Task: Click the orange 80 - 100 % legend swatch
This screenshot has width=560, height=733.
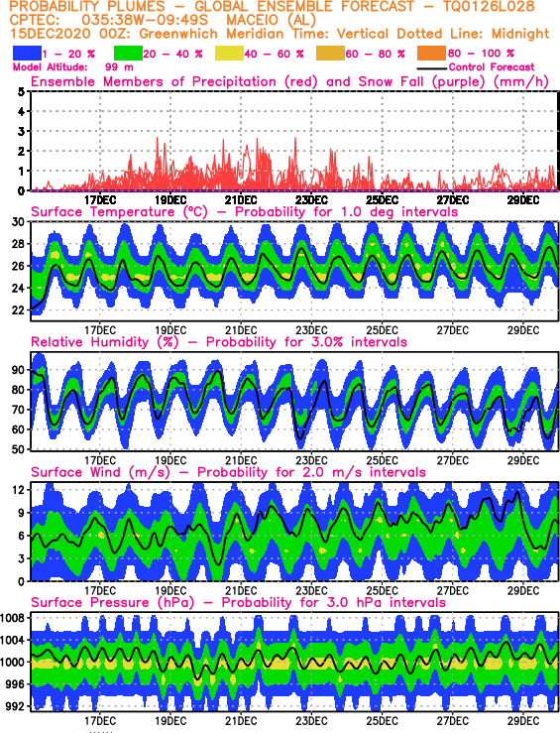Action: (x=431, y=54)
